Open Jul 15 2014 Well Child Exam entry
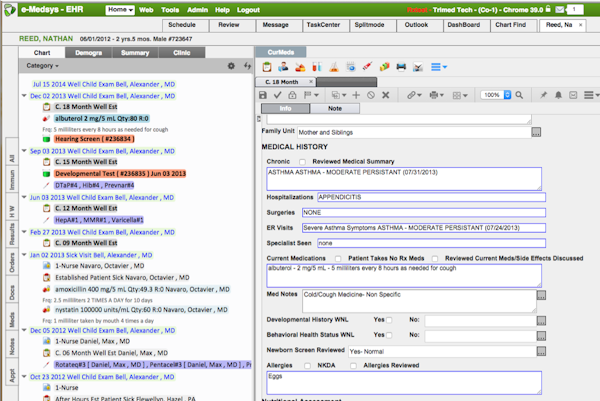The width and height of the screenshot is (600, 401). click(103, 84)
